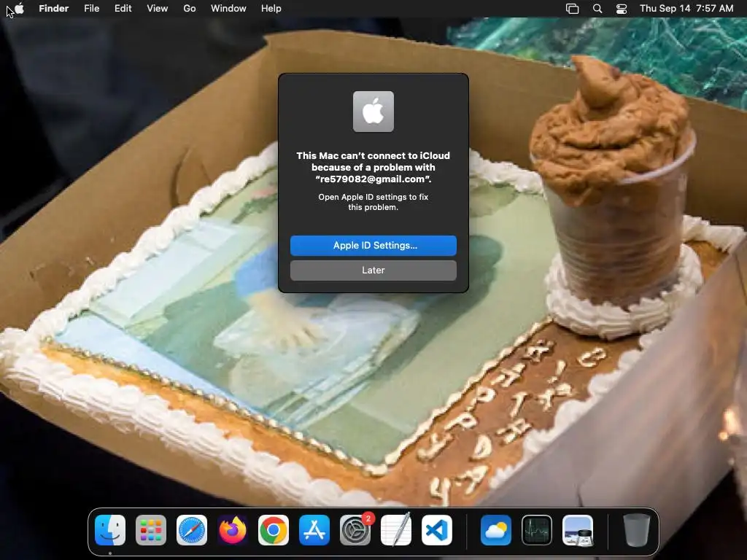The height and width of the screenshot is (560, 747).
Task: Click Apple ID Settings button
Action: click(373, 245)
